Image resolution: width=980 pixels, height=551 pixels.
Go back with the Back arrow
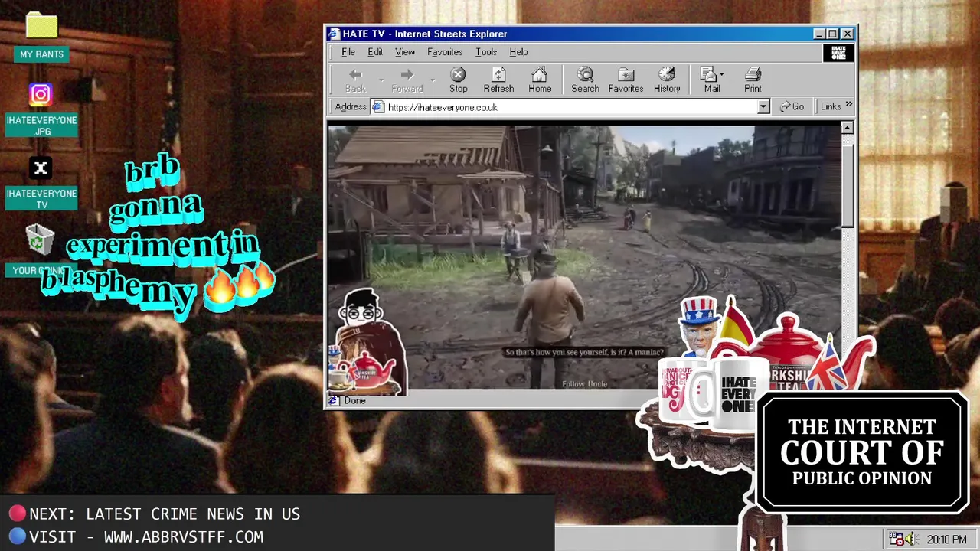[x=355, y=80]
